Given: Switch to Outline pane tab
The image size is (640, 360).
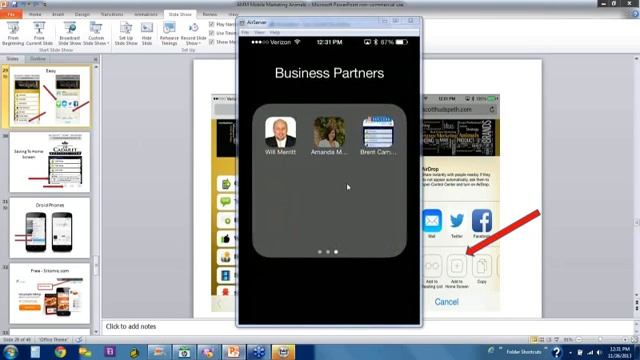Looking at the screenshot, I should (38, 59).
